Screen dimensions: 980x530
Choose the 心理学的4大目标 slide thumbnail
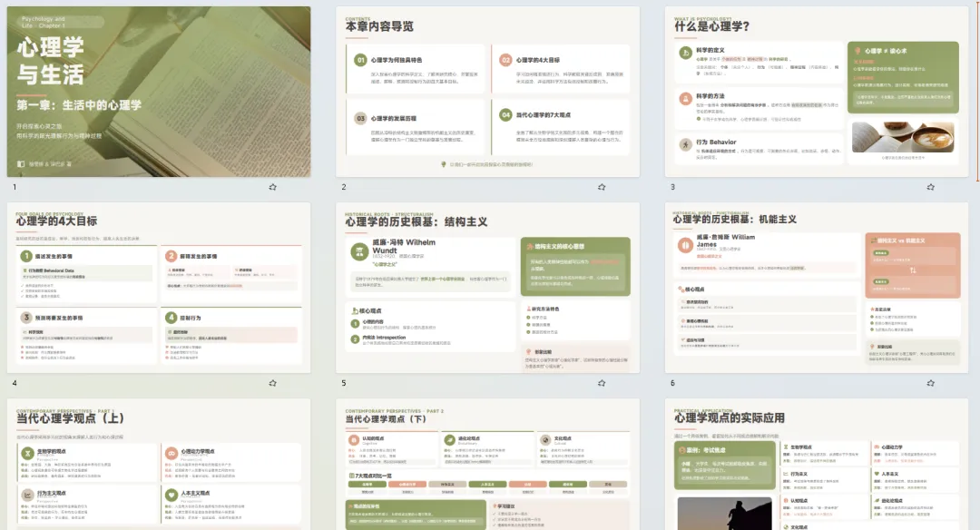(x=159, y=288)
